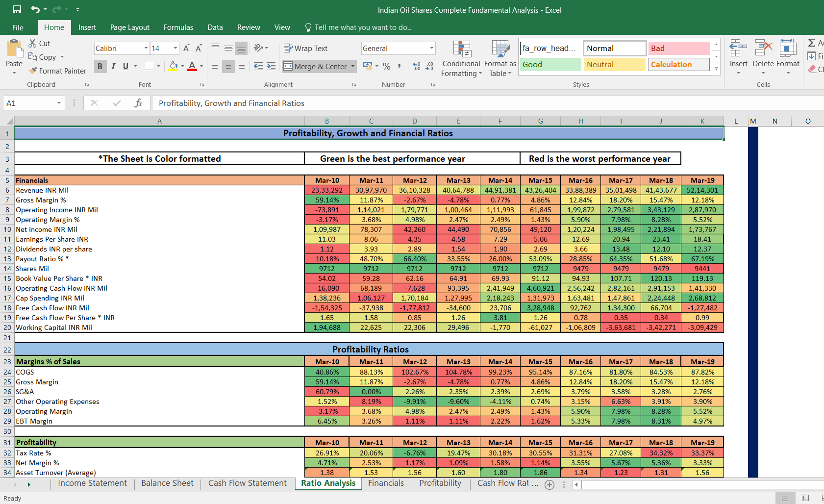Expand Merge & Center options arrow
The height and width of the screenshot is (504, 824).
pos(353,66)
